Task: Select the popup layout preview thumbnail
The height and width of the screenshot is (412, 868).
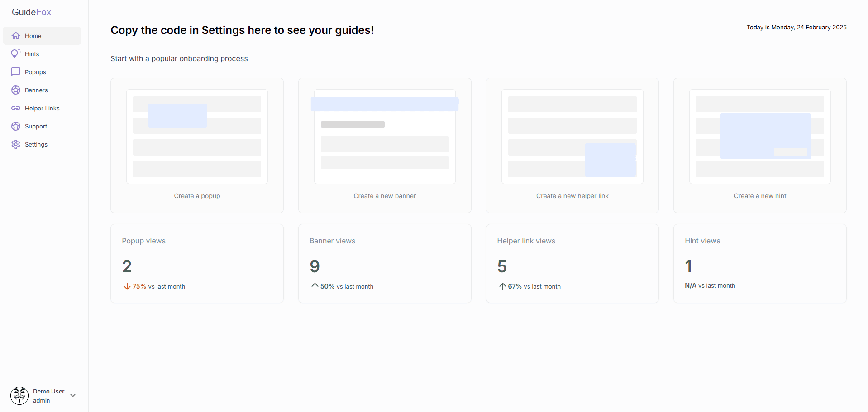Action: pos(197,137)
